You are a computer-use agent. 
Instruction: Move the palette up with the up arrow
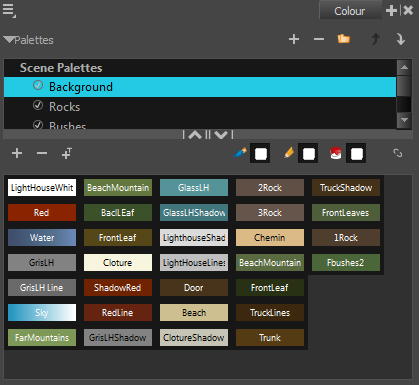pyautogui.click(x=376, y=39)
